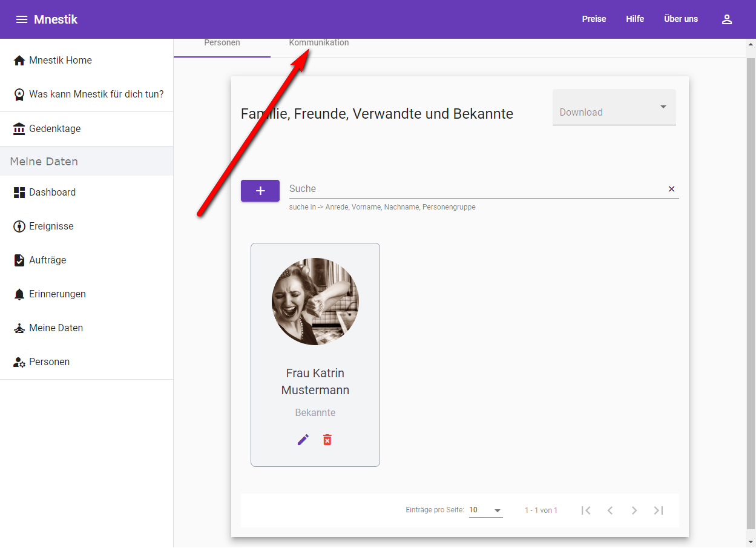This screenshot has width=756, height=548.
Task: Click Katrin Mustermann's profile photo
Action: [x=315, y=302]
